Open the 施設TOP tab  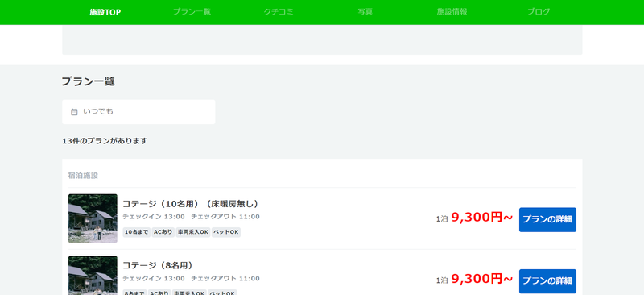[x=105, y=12]
